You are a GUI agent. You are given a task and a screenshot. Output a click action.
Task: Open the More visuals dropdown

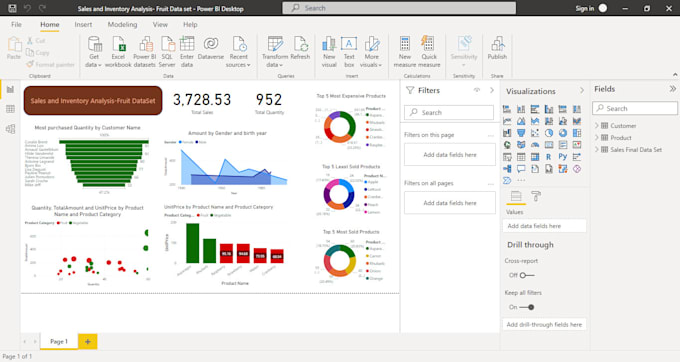pos(371,52)
